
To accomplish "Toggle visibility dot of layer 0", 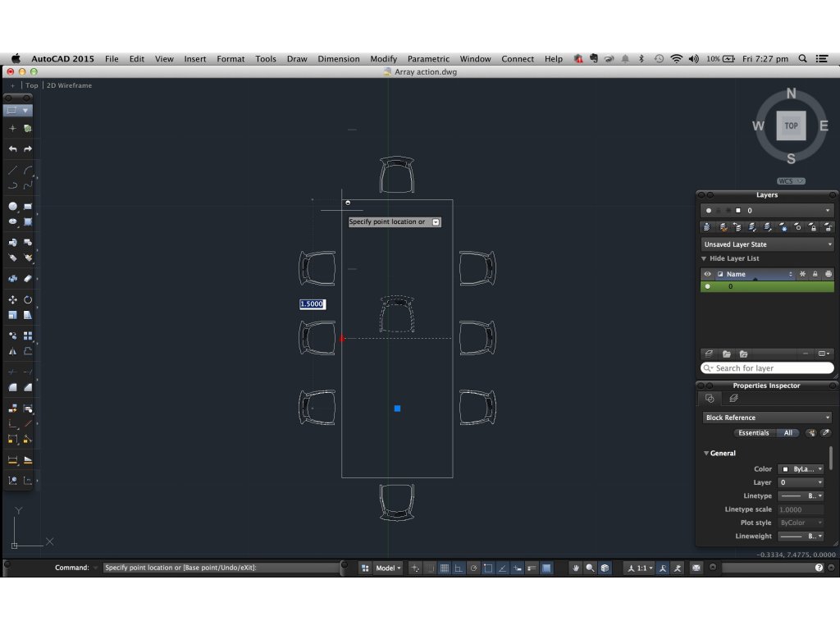I will (708, 287).
